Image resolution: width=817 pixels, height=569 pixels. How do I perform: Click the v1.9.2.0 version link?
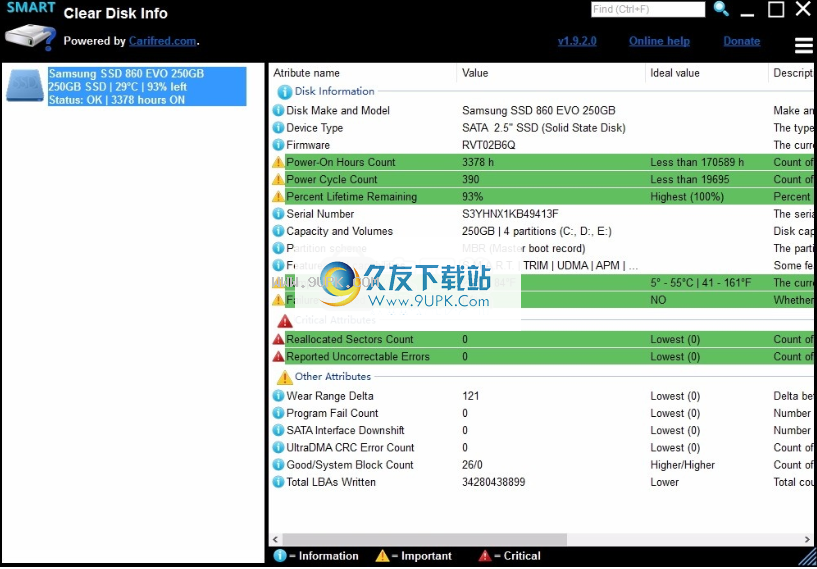[x=577, y=41]
